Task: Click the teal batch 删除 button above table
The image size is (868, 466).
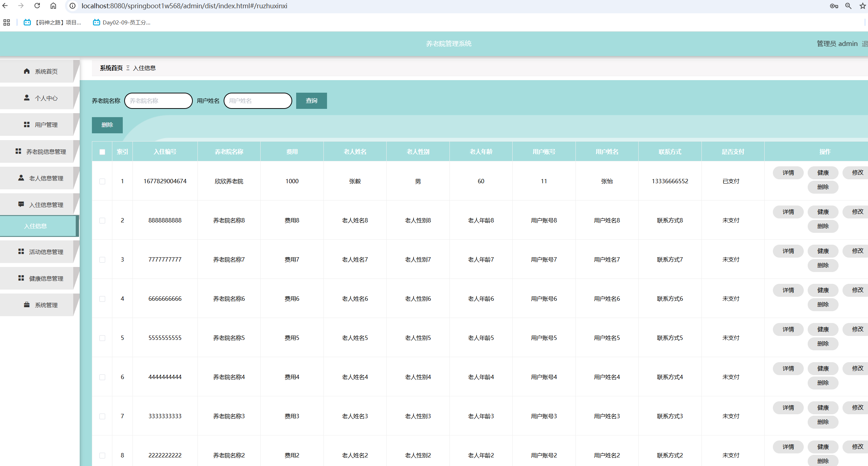Action: [x=107, y=125]
